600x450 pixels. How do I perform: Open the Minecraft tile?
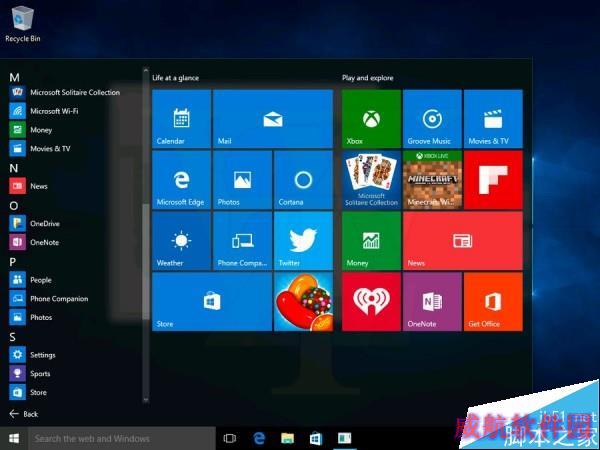point(432,180)
